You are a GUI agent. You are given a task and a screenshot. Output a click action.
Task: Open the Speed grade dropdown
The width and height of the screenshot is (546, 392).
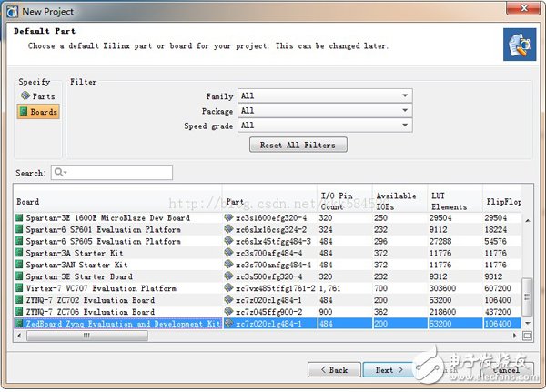coord(325,125)
